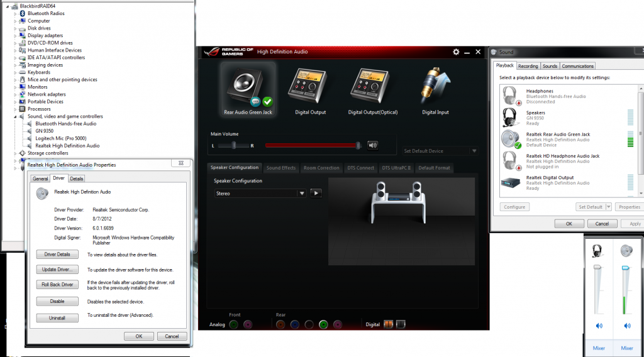Click the Uninstall driver button
The width and height of the screenshot is (644, 357).
(57, 318)
